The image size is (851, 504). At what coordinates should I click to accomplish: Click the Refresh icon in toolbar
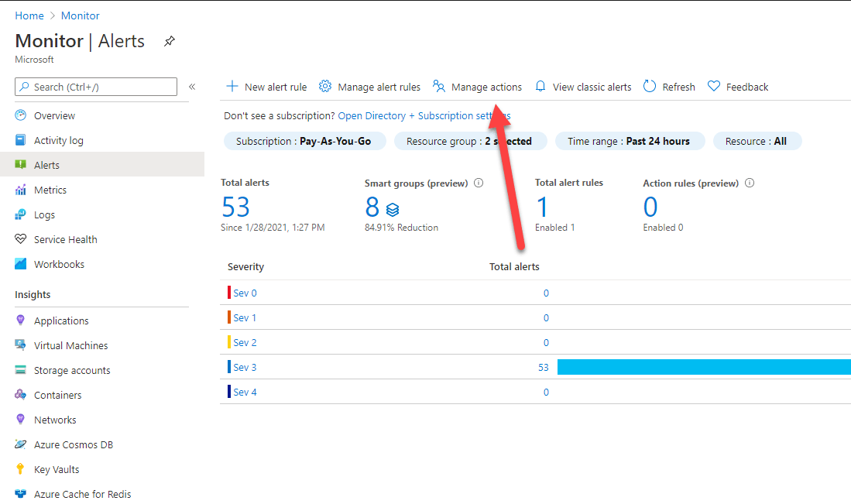[x=650, y=87]
